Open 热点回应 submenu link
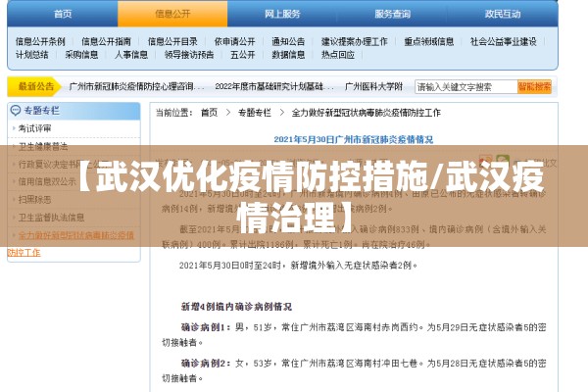588x392 pixels. [x=338, y=55]
